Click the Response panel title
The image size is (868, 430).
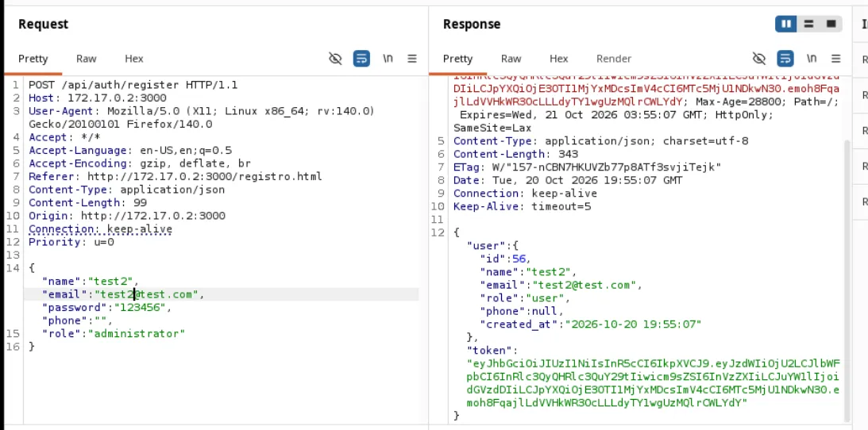(472, 25)
